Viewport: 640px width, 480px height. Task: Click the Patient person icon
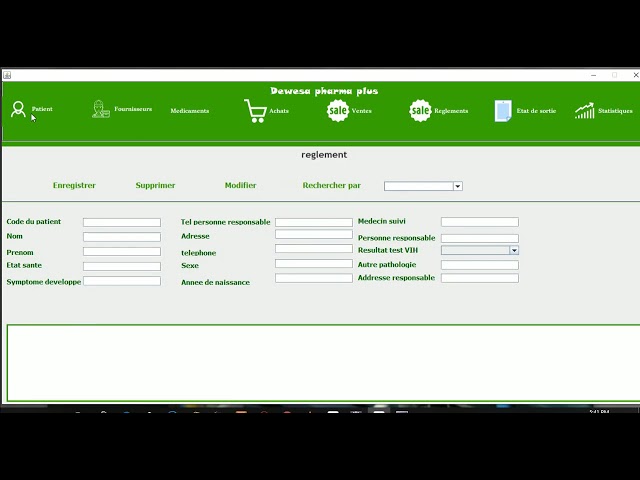(x=18, y=109)
